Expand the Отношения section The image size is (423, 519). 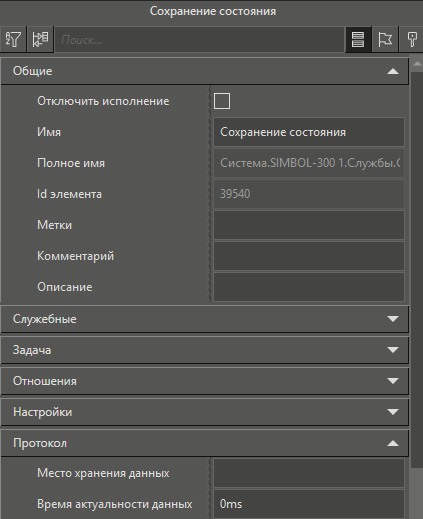(205, 381)
